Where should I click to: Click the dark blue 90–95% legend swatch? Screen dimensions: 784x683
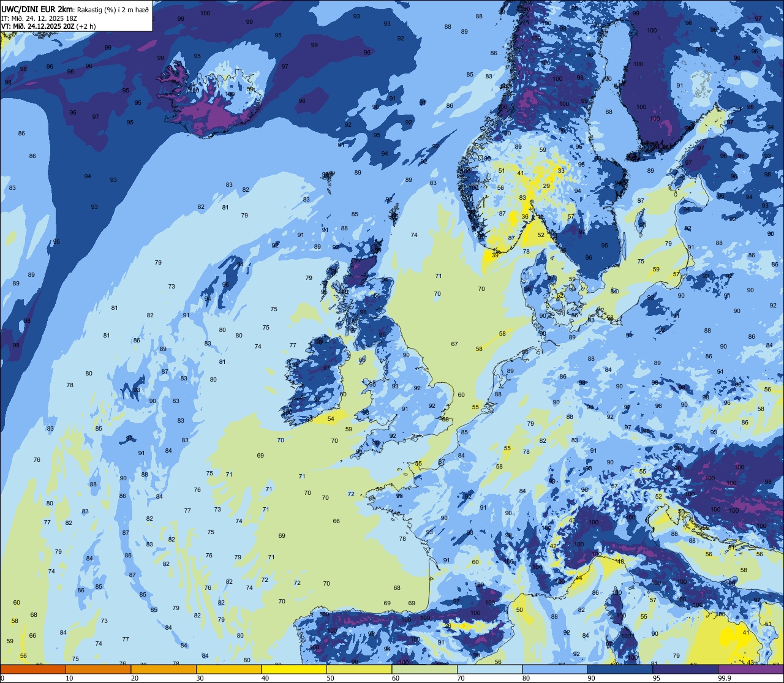pos(620,670)
